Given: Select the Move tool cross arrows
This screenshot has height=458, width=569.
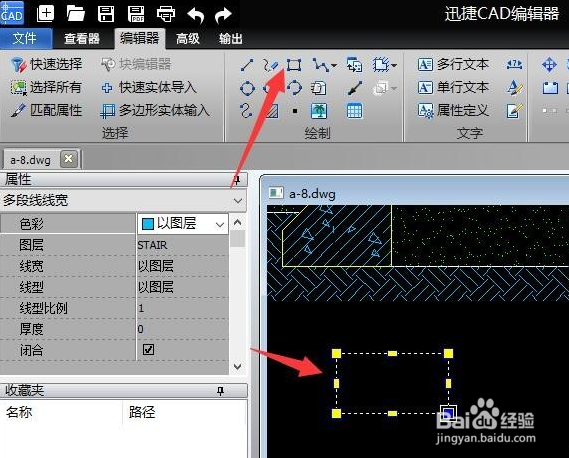Looking at the screenshot, I should pos(549,65).
